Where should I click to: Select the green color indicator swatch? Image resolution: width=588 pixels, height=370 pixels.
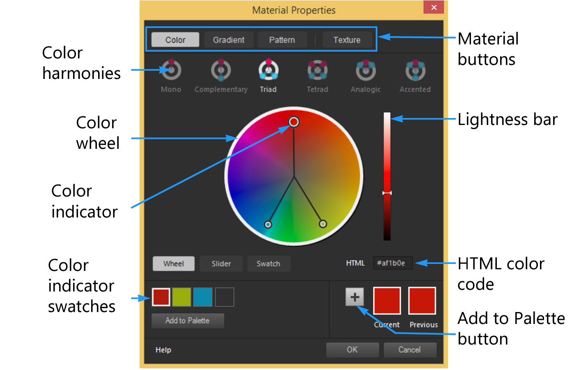181,297
